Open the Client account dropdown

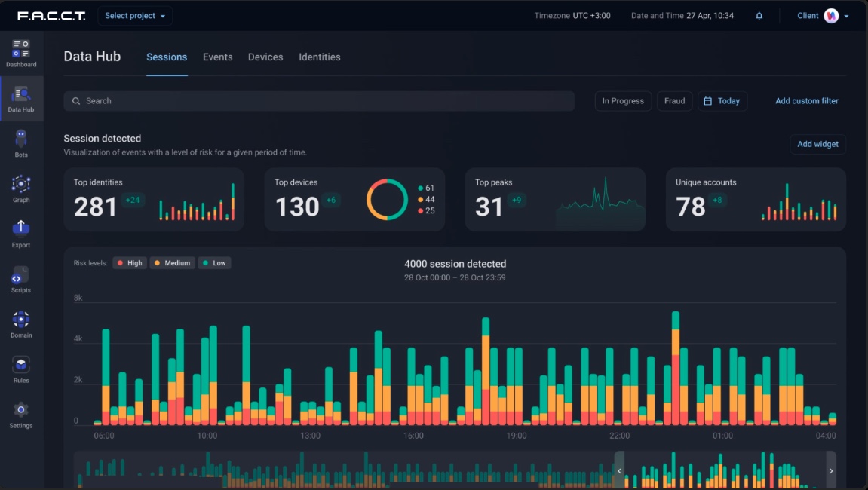pyautogui.click(x=823, y=16)
